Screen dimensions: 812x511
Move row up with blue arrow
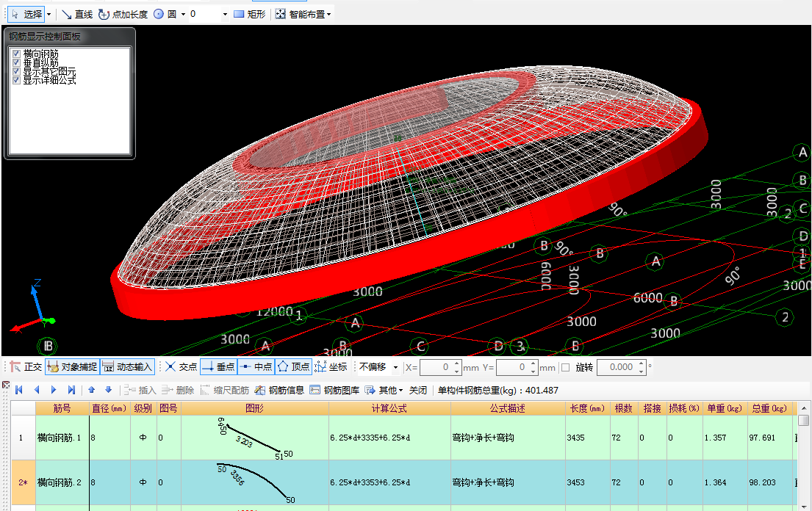tap(92, 390)
